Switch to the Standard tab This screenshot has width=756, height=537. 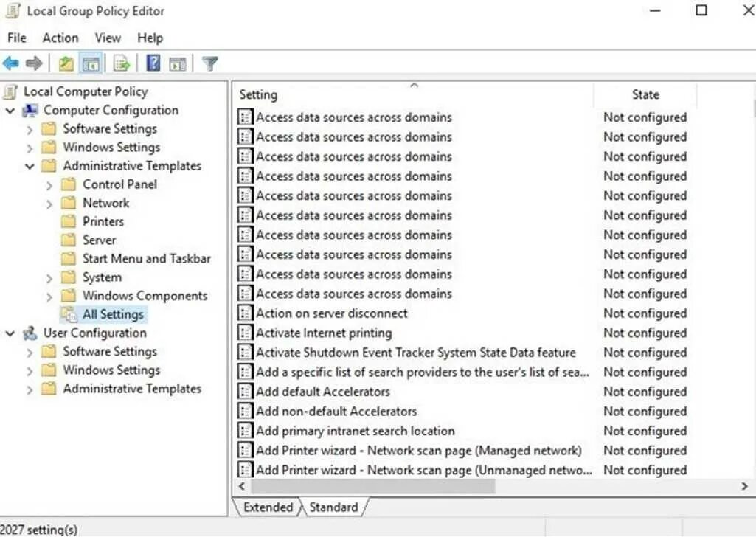pyautogui.click(x=333, y=507)
